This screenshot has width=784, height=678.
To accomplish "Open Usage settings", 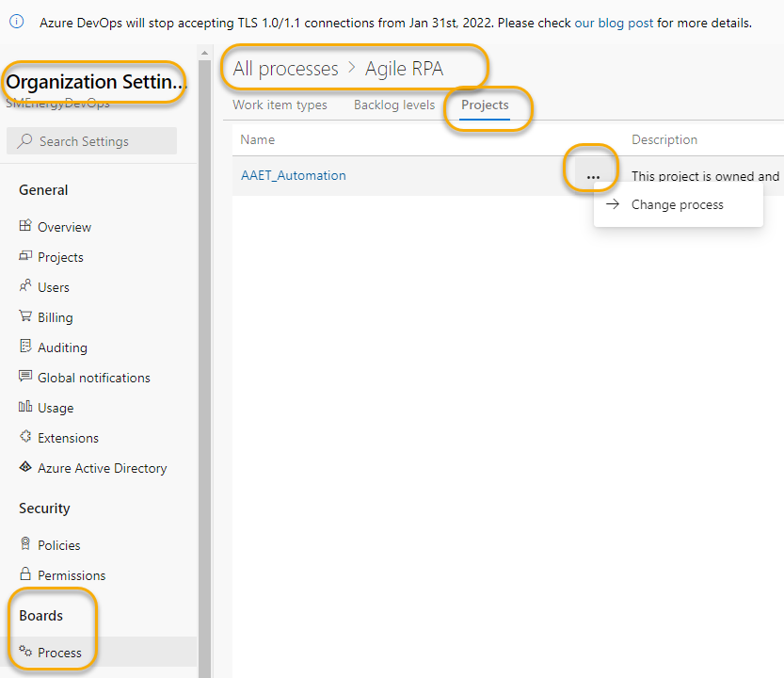I will pos(56,409).
